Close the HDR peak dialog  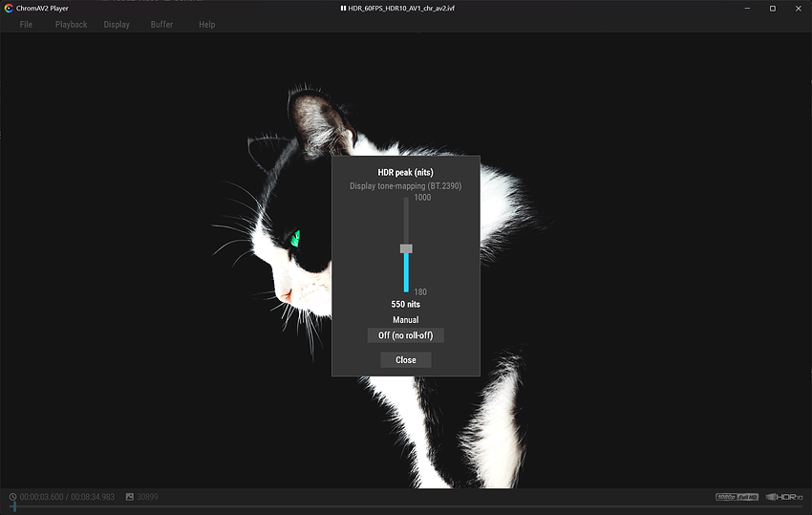405,359
